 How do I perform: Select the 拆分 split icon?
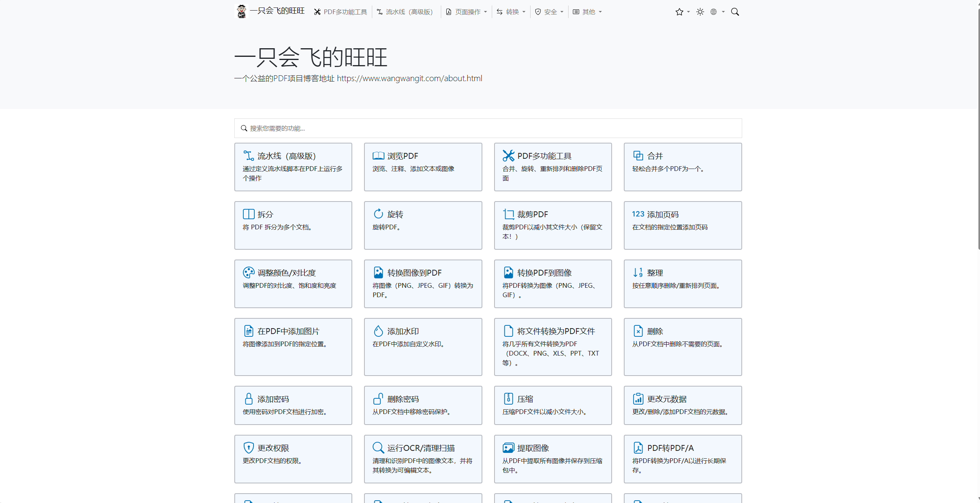click(x=248, y=214)
